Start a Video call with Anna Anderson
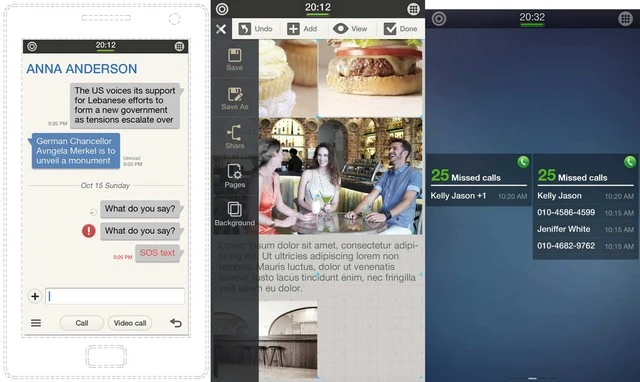 pos(130,323)
